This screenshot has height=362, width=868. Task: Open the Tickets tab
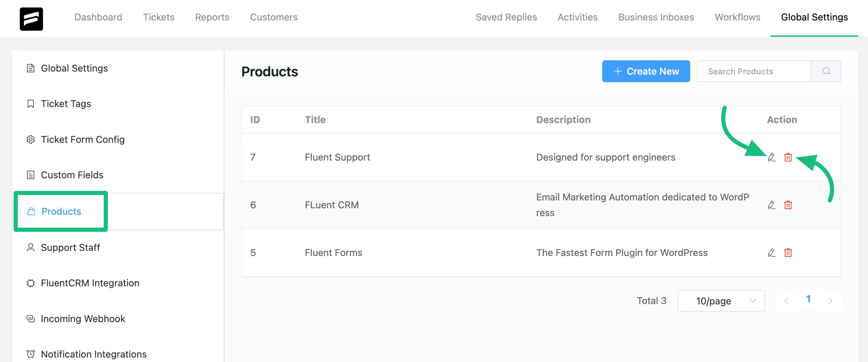click(x=159, y=17)
